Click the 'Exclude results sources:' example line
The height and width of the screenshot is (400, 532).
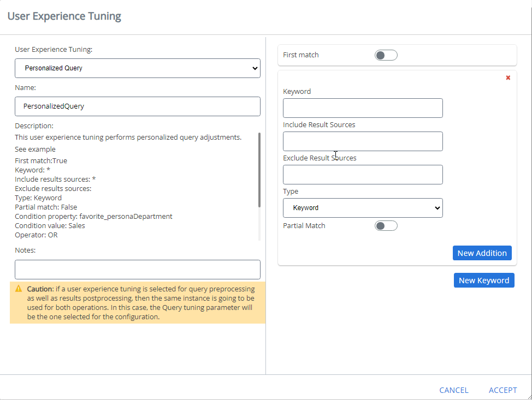click(x=54, y=188)
